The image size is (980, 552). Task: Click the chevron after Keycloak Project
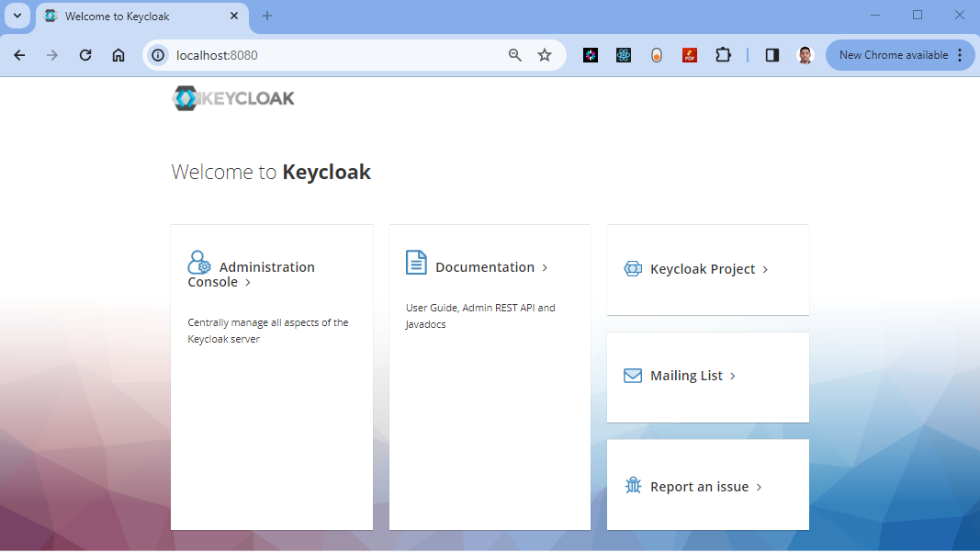point(766,269)
